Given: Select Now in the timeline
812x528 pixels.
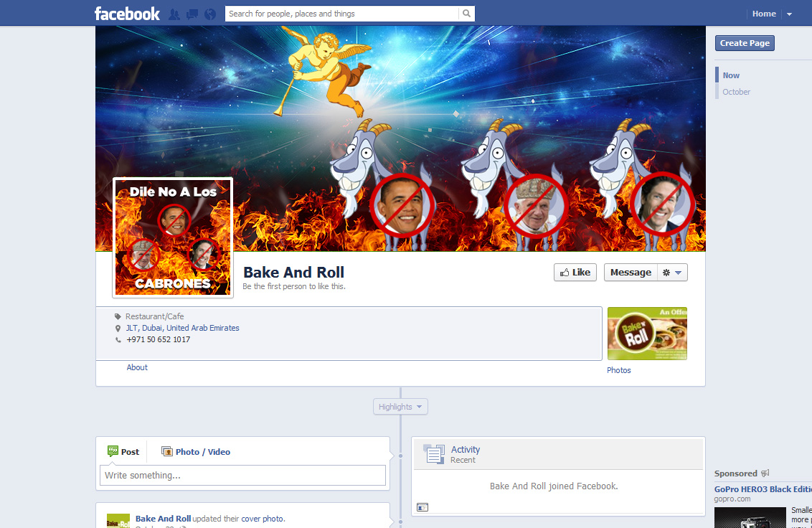Looking at the screenshot, I should (x=731, y=75).
